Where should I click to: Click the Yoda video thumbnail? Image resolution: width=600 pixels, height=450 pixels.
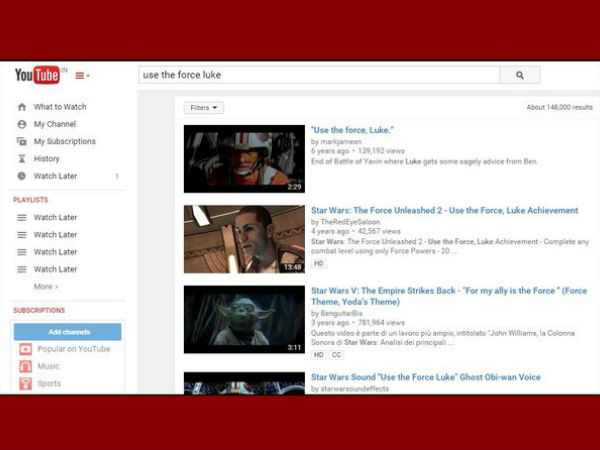[244, 320]
